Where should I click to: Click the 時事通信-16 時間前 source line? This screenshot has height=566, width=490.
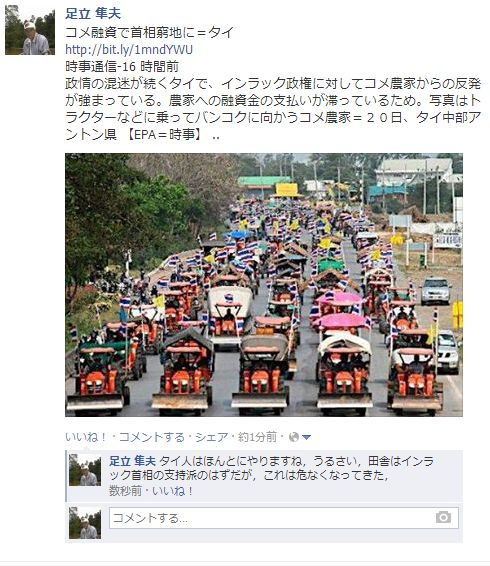click(x=122, y=66)
